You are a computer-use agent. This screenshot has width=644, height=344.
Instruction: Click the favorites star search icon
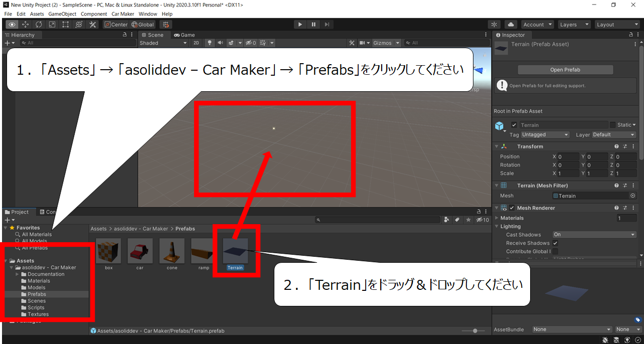pos(468,220)
